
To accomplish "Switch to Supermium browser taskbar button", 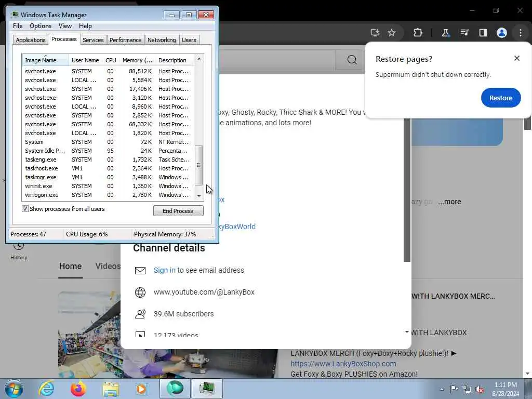I will (175, 389).
